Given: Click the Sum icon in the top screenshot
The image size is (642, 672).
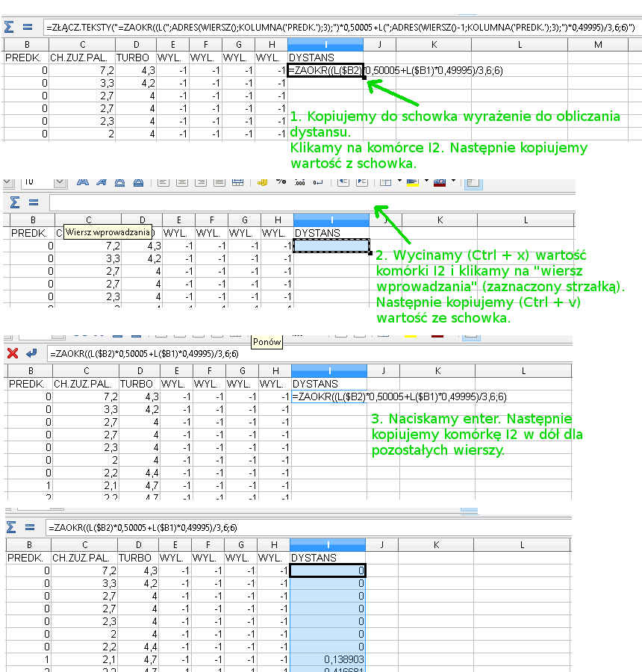Looking at the screenshot, I should point(8,28).
